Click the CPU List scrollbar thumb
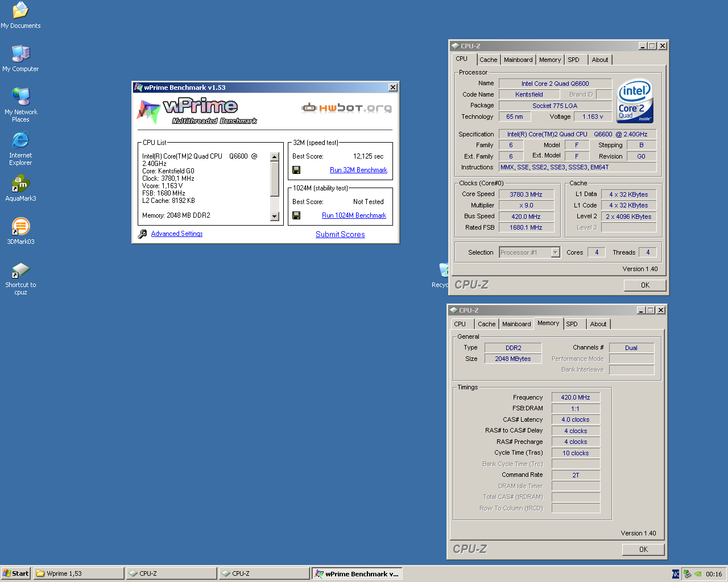Viewport: 728px width, 582px height. pos(275,179)
